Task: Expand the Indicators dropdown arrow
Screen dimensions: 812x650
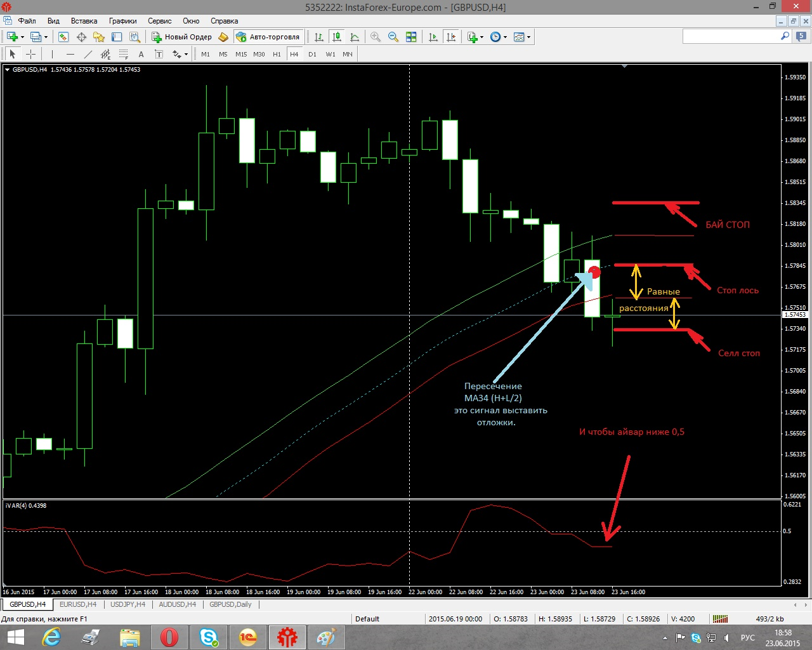Action: pyautogui.click(x=482, y=37)
